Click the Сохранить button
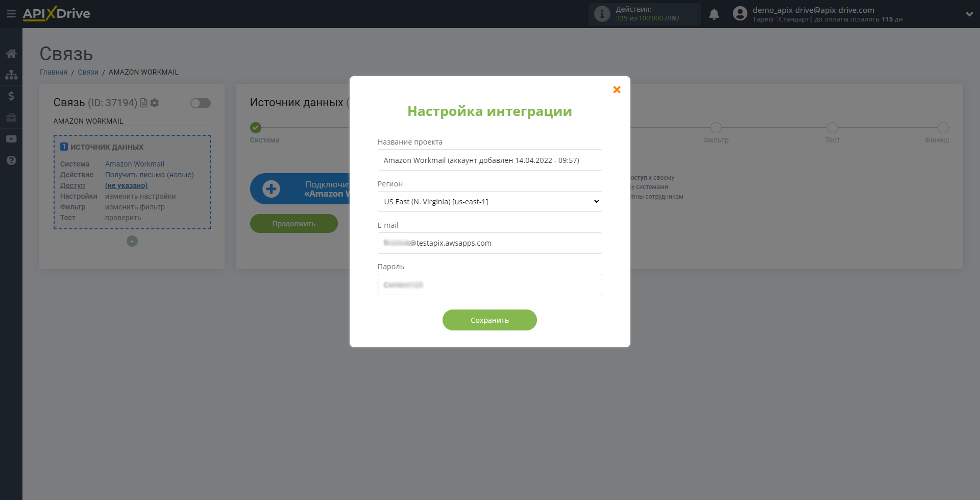The width and height of the screenshot is (980, 500). (x=489, y=320)
